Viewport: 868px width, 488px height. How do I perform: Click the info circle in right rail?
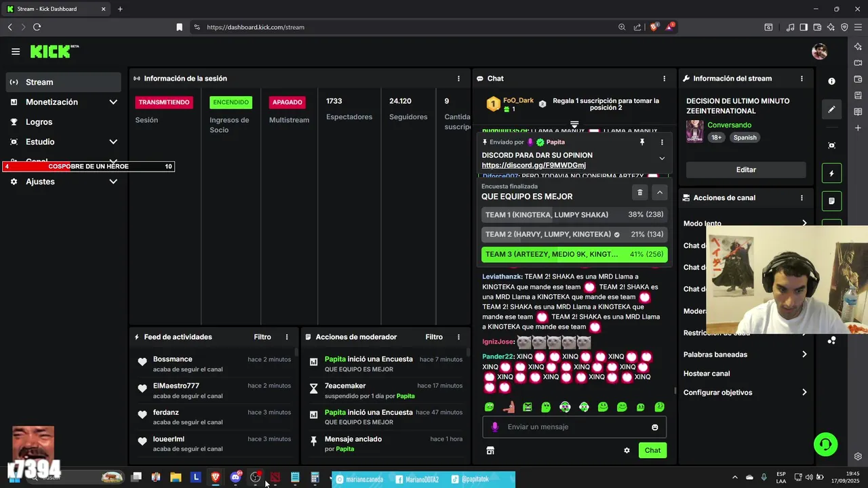click(832, 81)
